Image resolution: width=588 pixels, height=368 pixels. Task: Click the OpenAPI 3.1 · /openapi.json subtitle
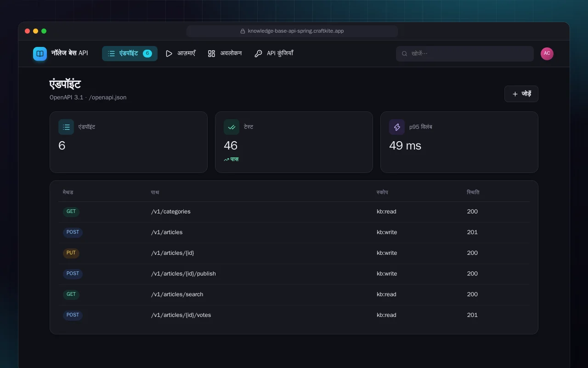88,98
